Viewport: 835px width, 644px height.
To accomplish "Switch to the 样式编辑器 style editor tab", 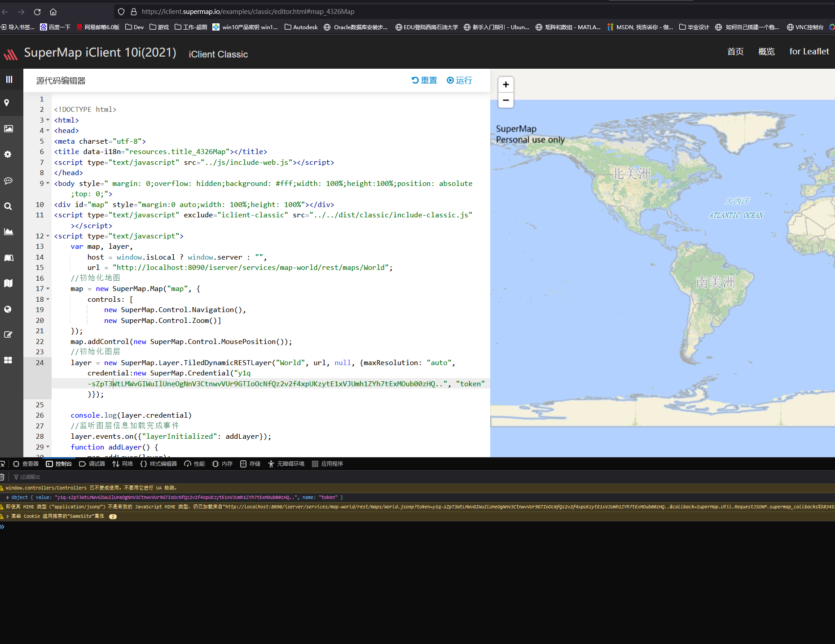I will pos(158,464).
